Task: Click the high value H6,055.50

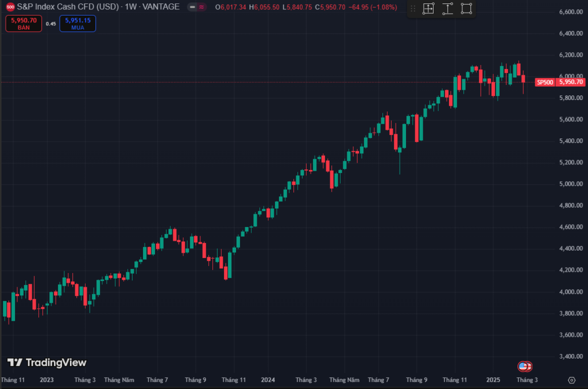Action: coord(264,7)
